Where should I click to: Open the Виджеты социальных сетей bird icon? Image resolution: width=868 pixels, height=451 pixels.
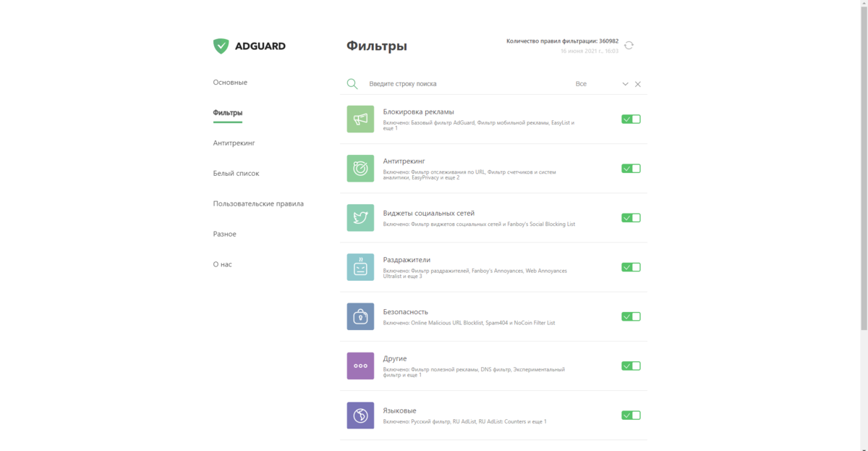point(360,217)
